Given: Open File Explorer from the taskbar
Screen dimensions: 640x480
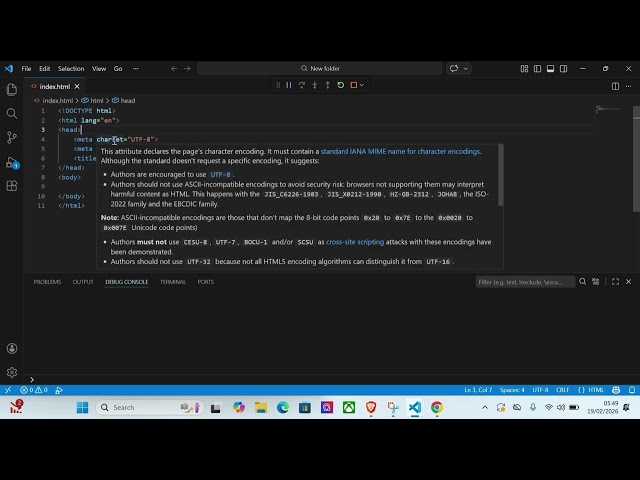Looking at the screenshot, I should 261,407.
